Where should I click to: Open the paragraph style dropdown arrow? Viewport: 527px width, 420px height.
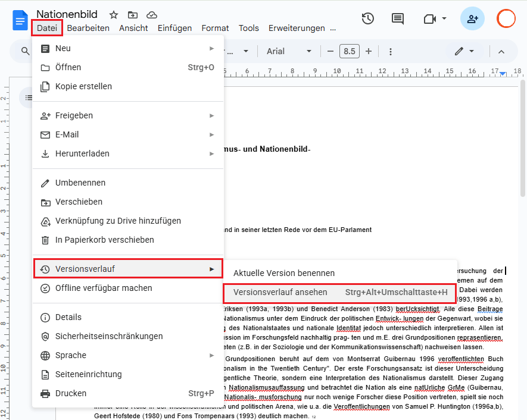coord(246,51)
